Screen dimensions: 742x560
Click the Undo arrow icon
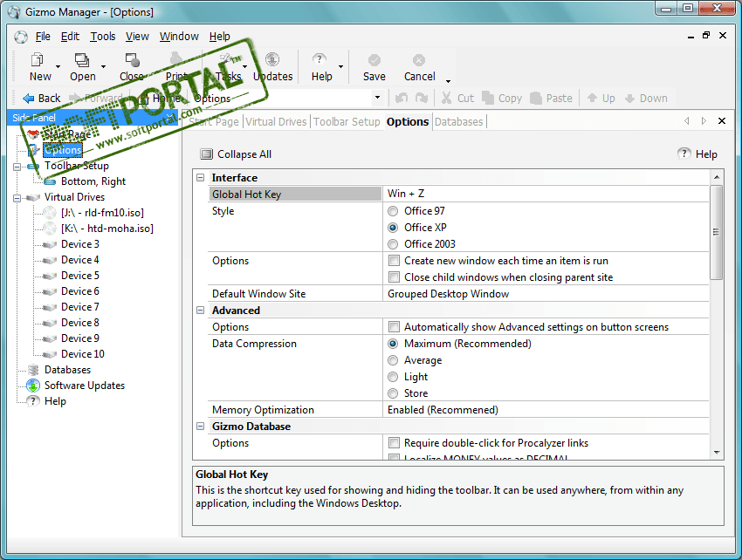pos(402,98)
